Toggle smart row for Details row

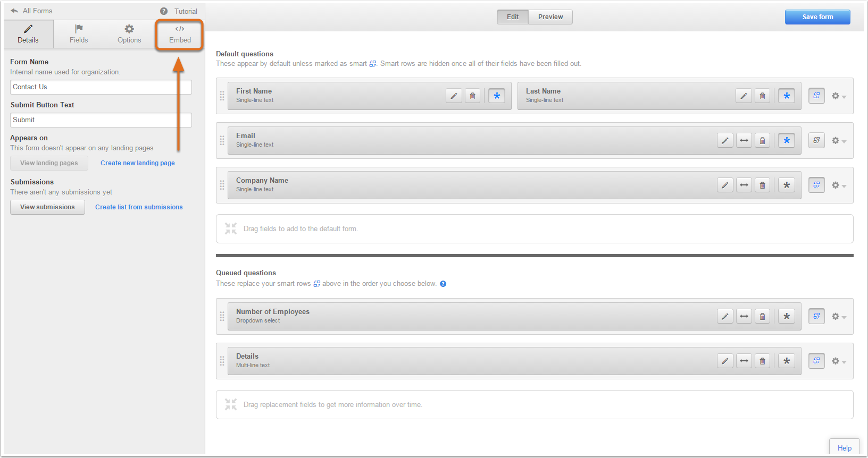point(816,361)
